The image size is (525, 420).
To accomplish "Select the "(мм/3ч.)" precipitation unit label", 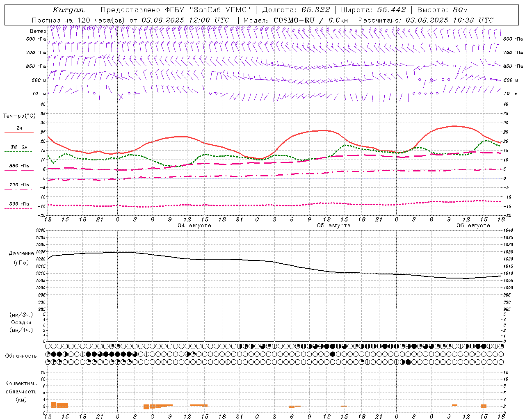I will (x=21, y=315).
